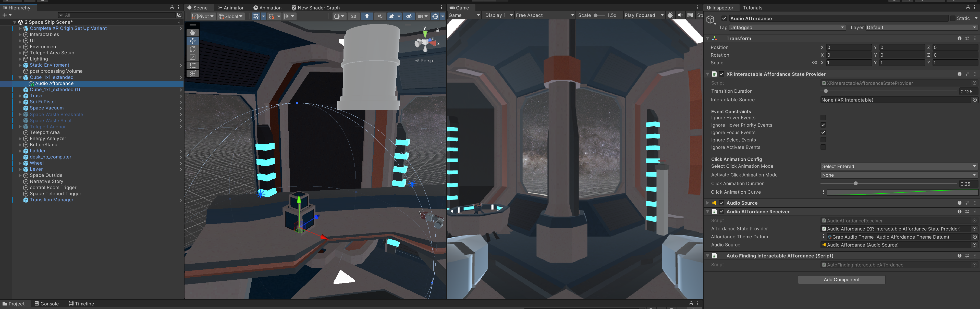Select the Rect transform tool
The height and width of the screenshot is (309, 980).
click(192, 66)
